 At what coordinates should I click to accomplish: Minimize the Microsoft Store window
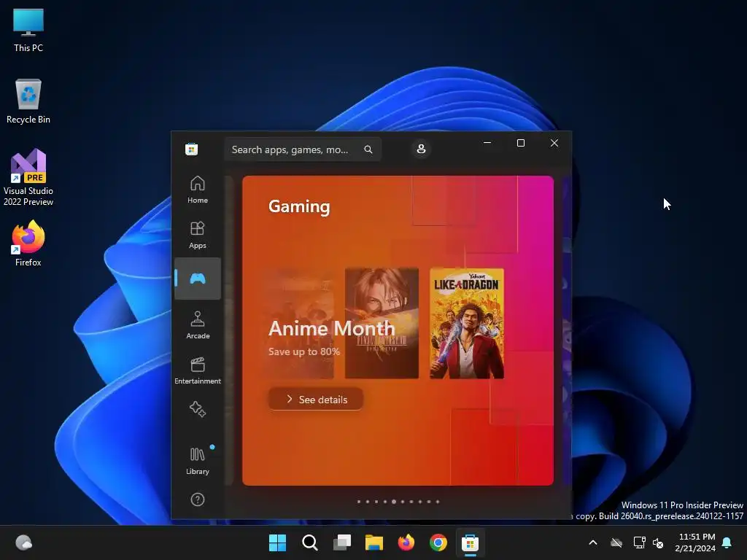pyautogui.click(x=487, y=143)
